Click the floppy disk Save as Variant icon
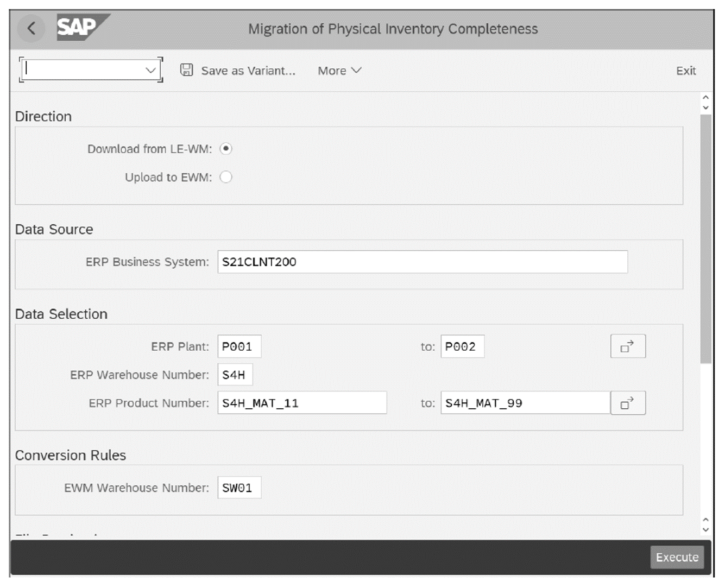Viewport: 725px width, 588px height. pos(186,70)
